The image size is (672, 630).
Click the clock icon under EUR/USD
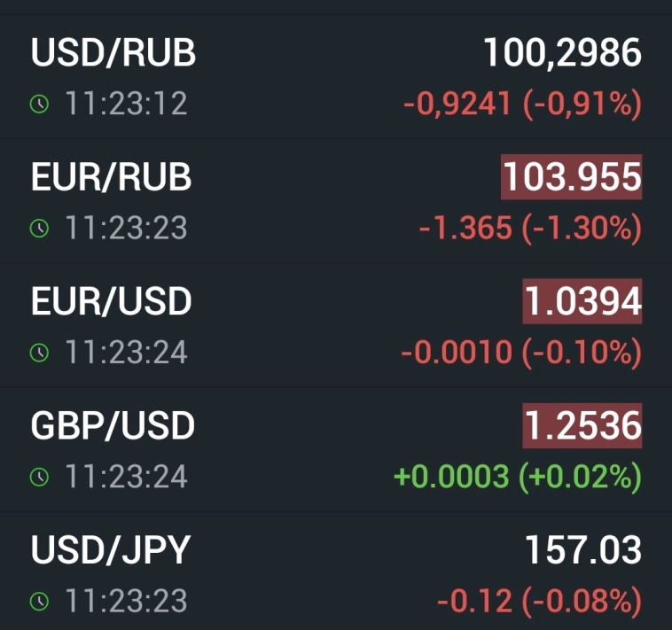point(40,353)
